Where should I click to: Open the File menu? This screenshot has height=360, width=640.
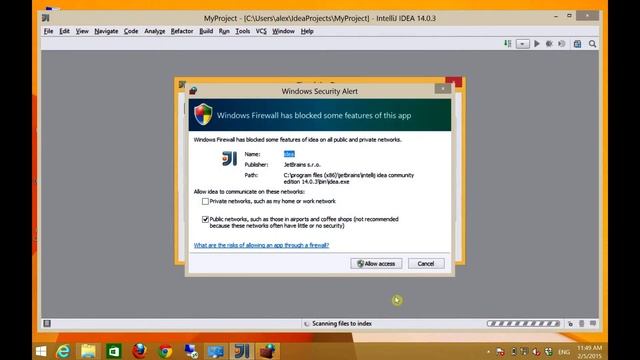click(x=49, y=31)
